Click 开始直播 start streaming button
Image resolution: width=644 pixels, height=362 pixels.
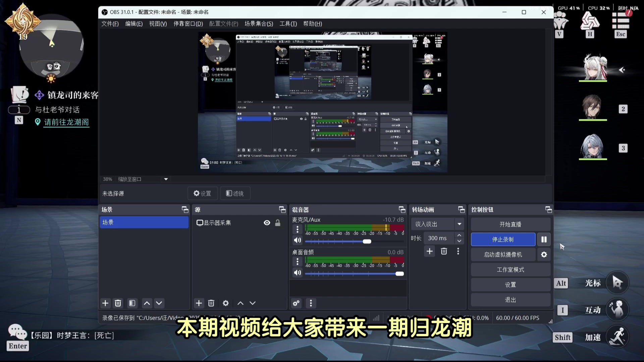[x=511, y=224]
